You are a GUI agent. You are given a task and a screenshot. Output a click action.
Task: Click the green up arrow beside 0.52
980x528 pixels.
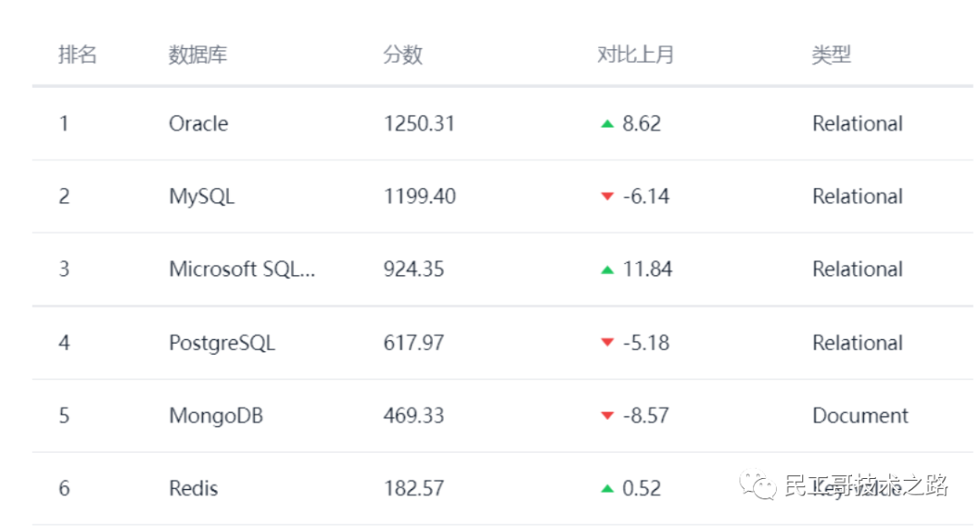(x=608, y=488)
